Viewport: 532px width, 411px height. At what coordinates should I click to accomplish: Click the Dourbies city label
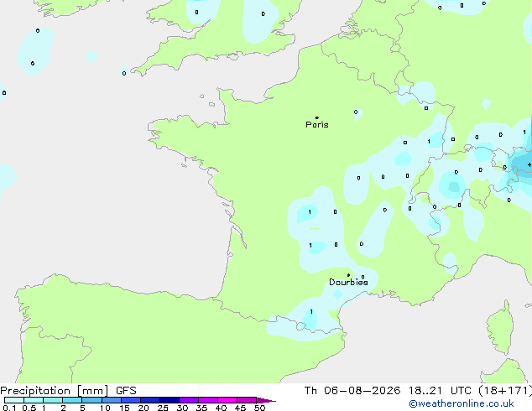coord(348,282)
